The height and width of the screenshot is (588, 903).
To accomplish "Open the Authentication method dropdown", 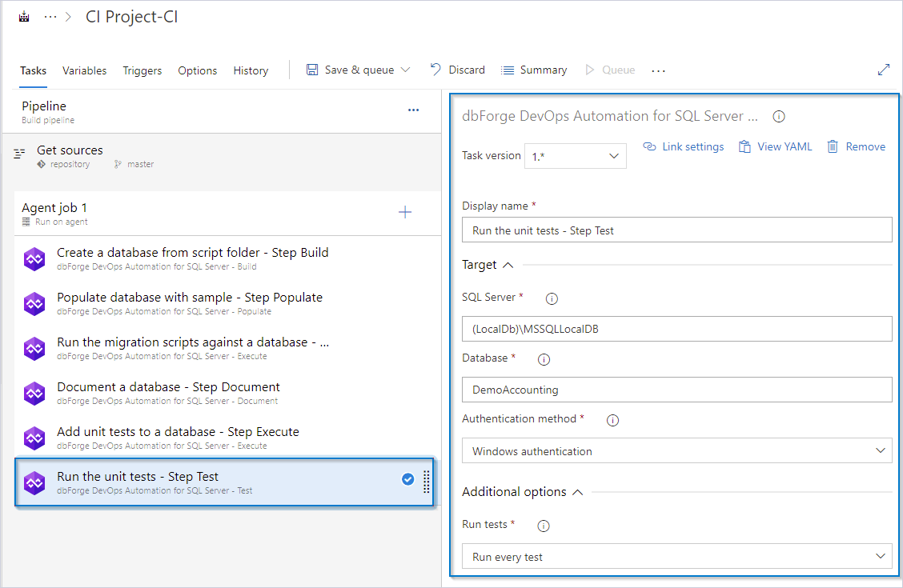I will click(x=676, y=451).
